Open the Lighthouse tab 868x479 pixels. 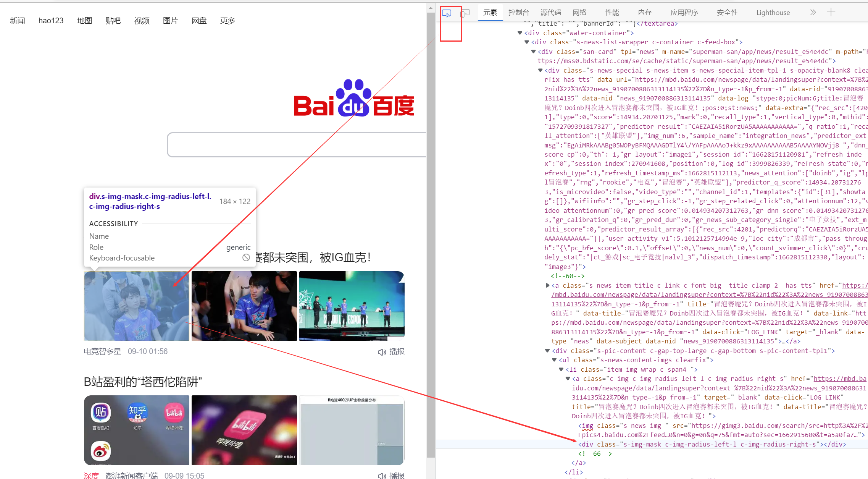tap(773, 13)
